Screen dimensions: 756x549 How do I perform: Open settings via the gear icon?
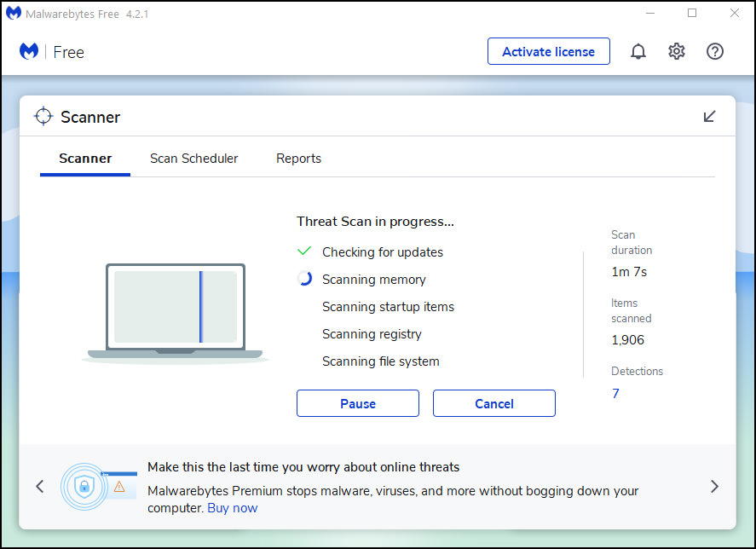click(676, 51)
